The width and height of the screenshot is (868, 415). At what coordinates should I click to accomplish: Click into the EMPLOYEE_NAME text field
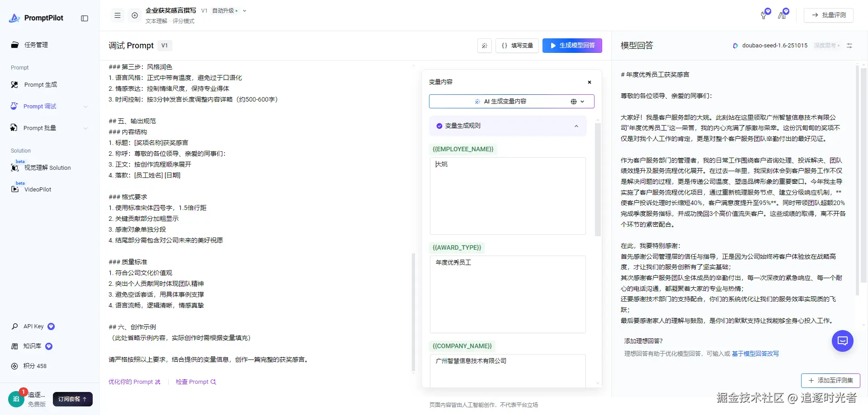click(507, 196)
